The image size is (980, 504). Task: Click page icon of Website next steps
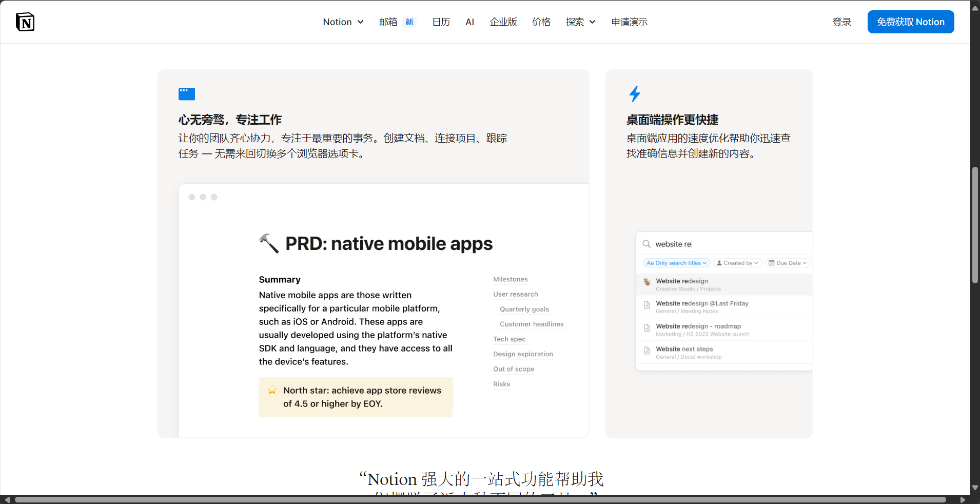647,351
